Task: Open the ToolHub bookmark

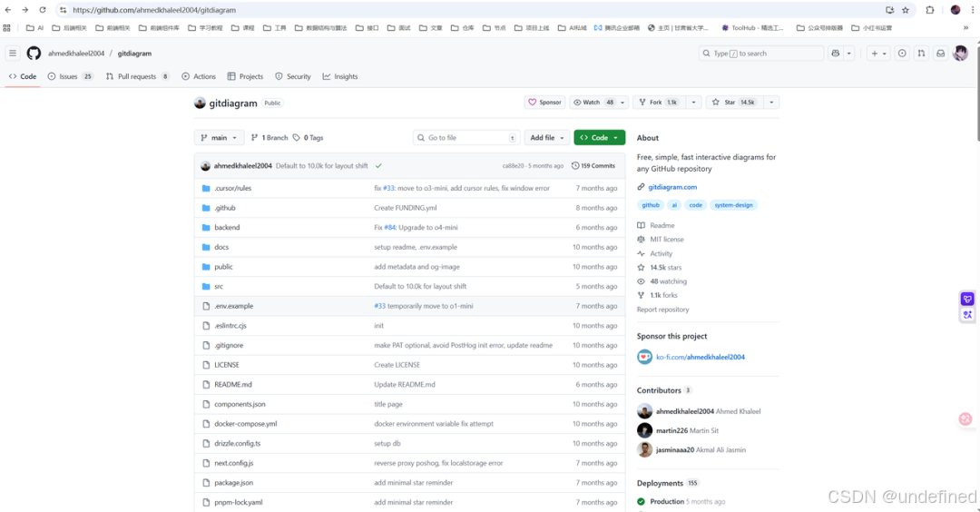Action: pos(752,27)
